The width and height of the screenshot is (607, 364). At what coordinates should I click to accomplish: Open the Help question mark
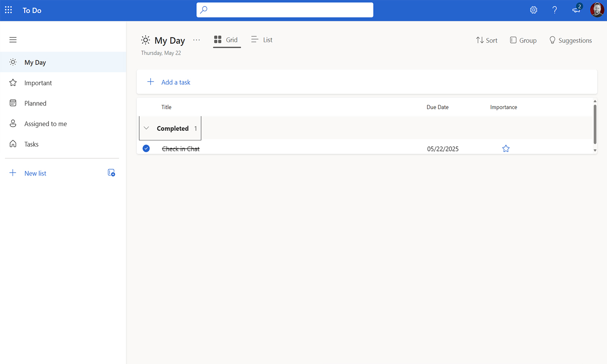tap(554, 10)
